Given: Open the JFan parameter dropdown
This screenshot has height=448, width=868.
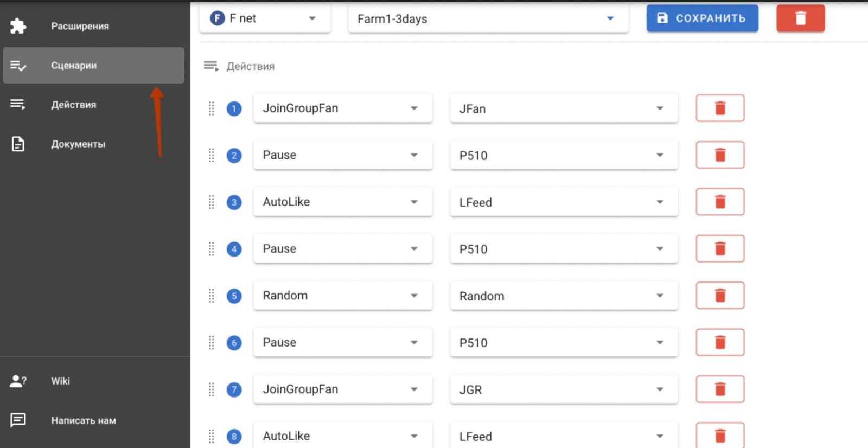Looking at the screenshot, I should tap(564, 108).
